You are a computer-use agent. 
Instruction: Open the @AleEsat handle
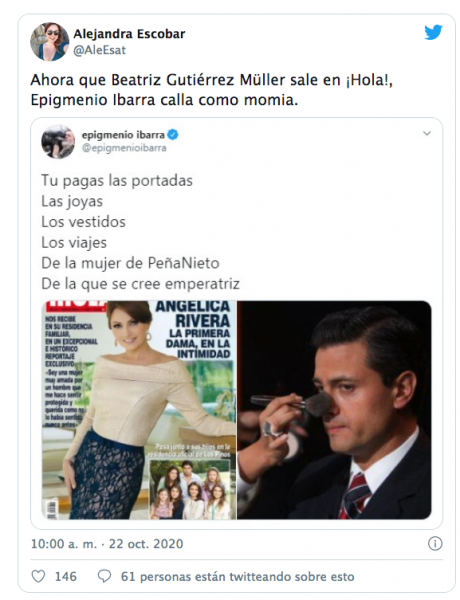pyautogui.click(x=100, y=50)
